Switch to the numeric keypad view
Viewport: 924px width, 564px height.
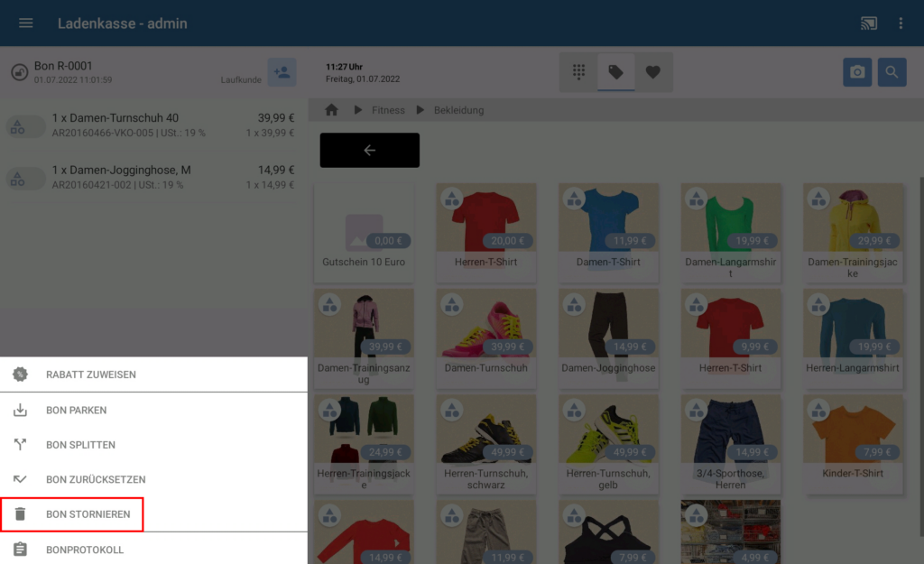click(x=578, y=72)
